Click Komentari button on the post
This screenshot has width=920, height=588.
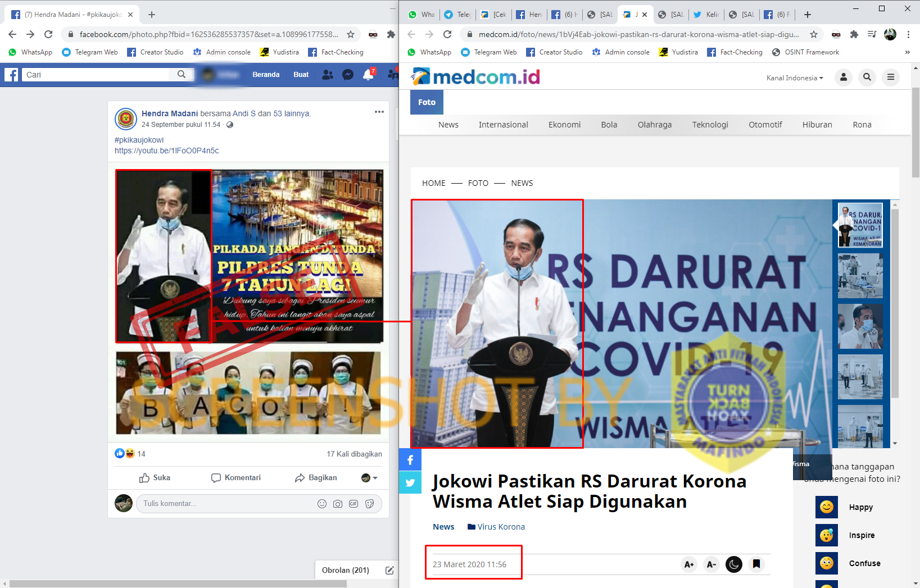(236, 478)
